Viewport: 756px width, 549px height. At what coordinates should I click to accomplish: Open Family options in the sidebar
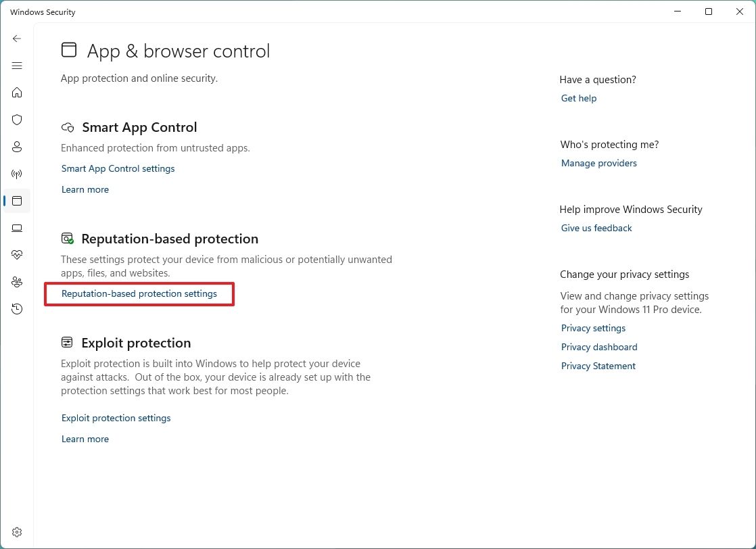pos(17,282)
